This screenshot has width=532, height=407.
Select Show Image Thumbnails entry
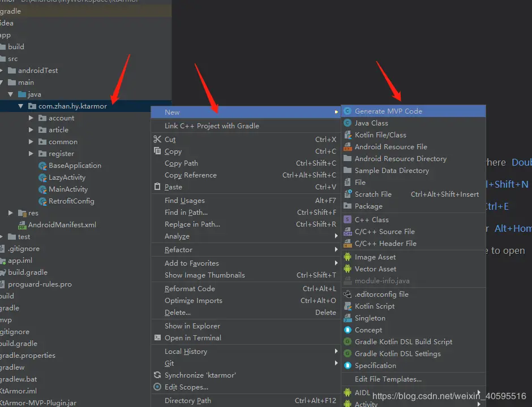coord(246,275)
